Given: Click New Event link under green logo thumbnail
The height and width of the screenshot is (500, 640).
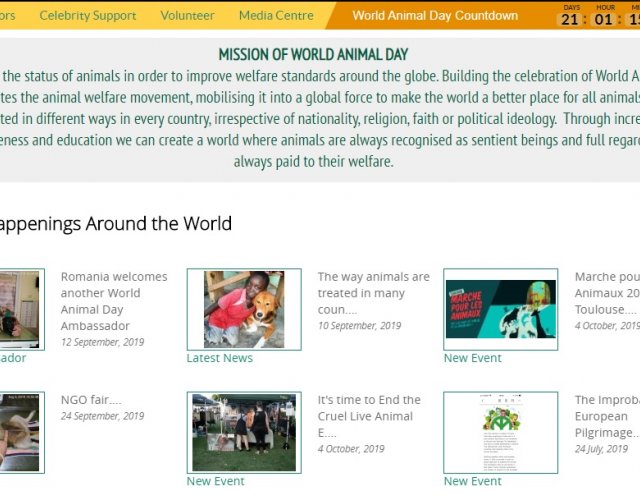Looking at the screenshot, I should pyautogui.click(x=473, y=481).
